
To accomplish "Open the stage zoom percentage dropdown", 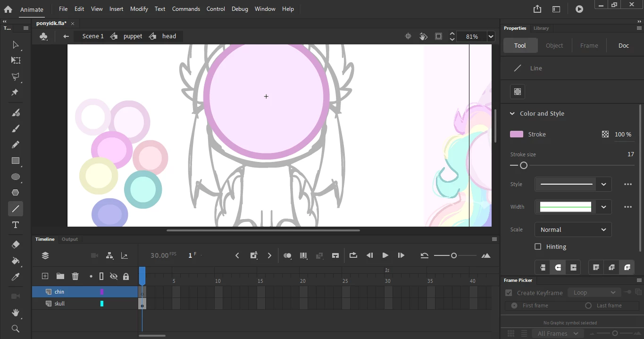I will (491, 36).
